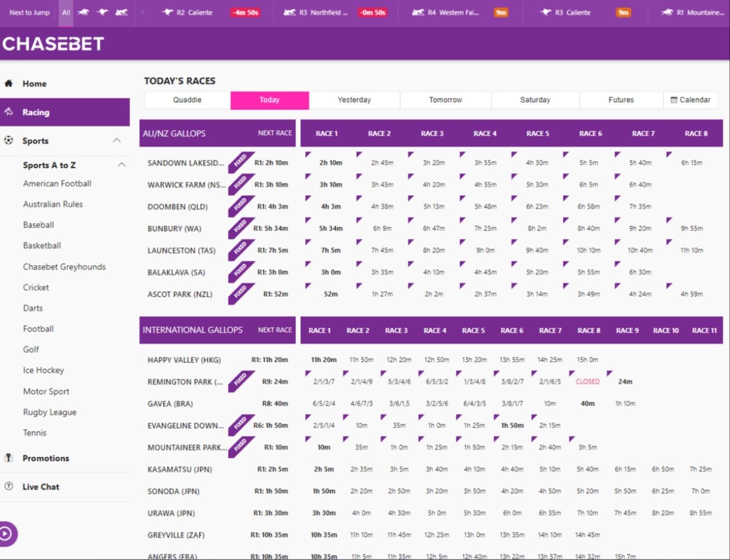Open Tennis in the sports list
Viewport: 730px width, 560px height.
point(35,433)
